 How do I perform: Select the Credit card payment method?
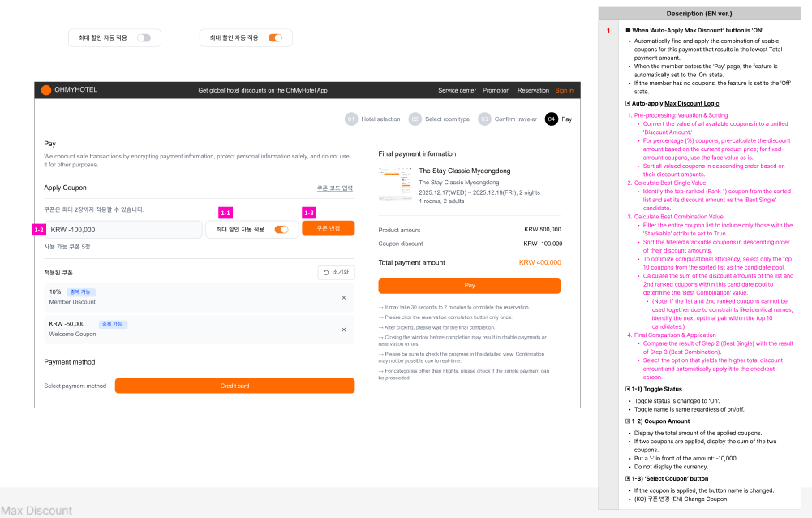[234, 386]
